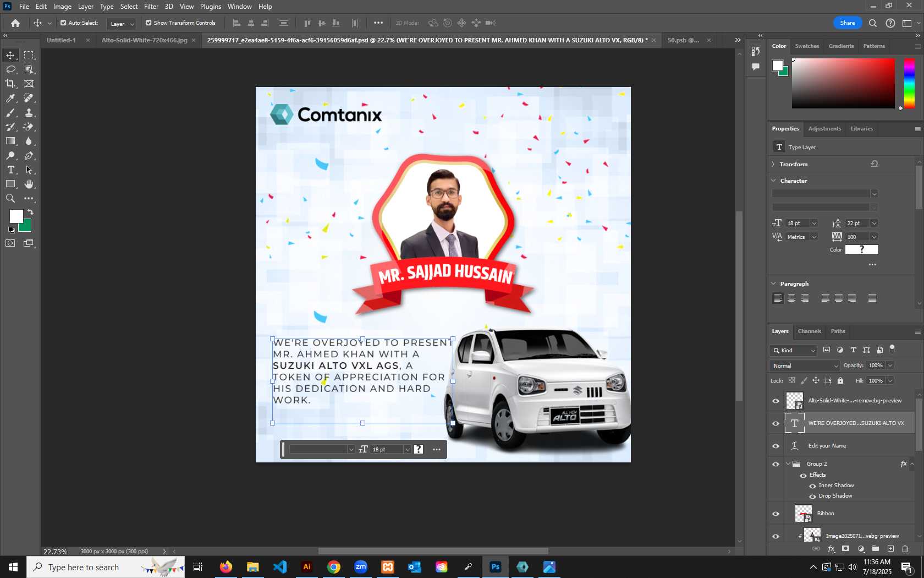
Task: Select the Rectangle shape tool
Action: (10, 184)
